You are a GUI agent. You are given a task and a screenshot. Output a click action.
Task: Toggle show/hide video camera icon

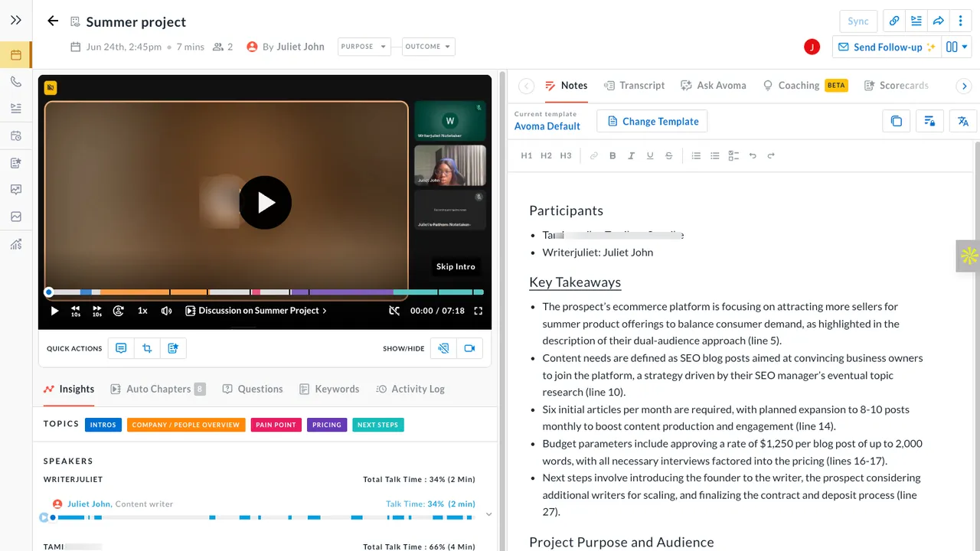(469, 348)
